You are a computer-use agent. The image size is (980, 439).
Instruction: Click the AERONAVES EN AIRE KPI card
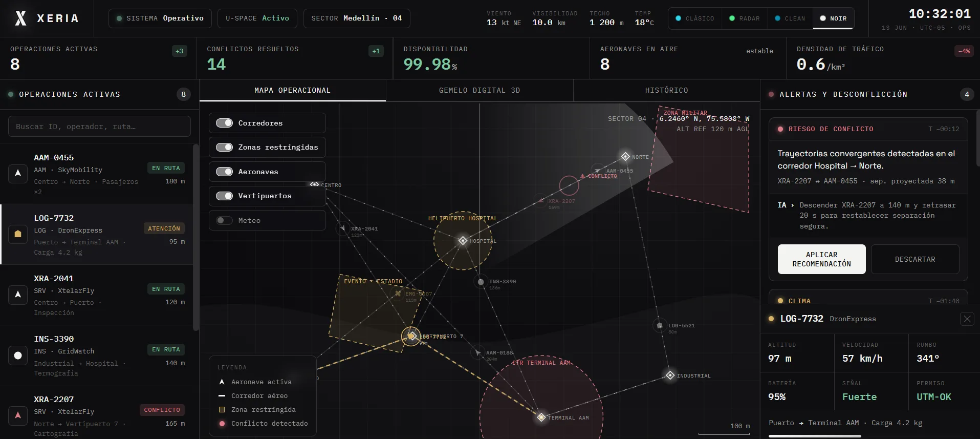tap(688, 58)
